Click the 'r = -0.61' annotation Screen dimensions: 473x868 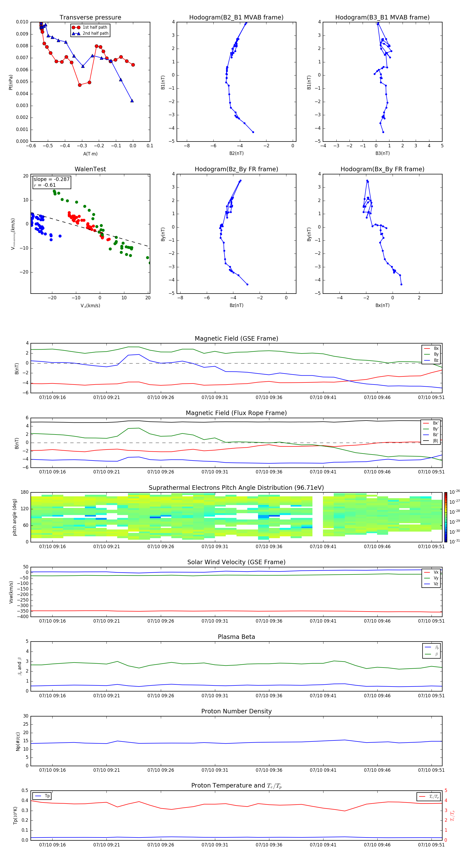tap(45, 185)
